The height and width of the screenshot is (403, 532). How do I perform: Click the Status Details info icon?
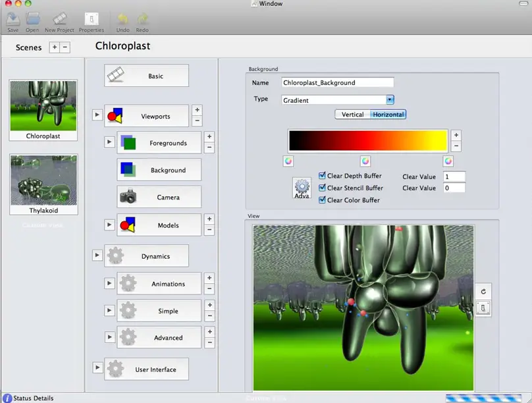[7, 398]
